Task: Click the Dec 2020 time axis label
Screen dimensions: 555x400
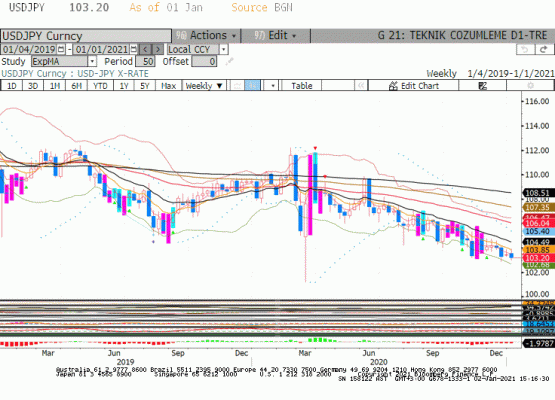Action: point(496,353)
